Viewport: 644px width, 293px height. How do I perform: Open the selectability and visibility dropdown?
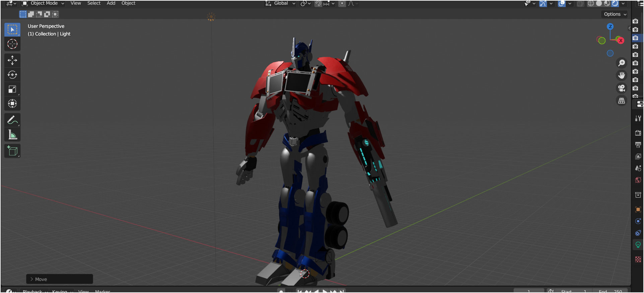(x=530, y=3)
